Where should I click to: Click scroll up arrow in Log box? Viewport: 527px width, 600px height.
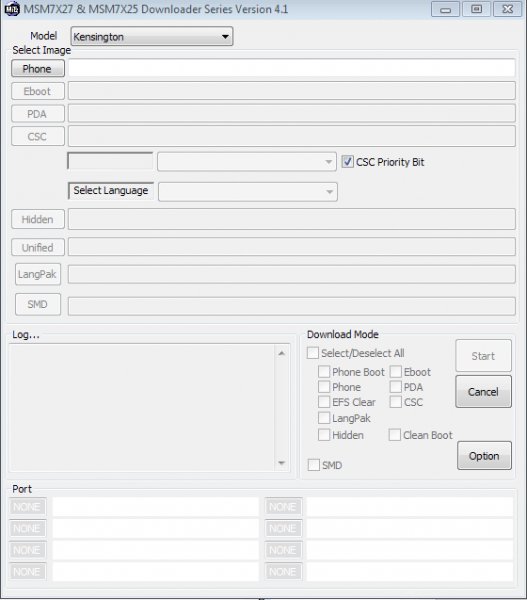(x=282, y=353)
